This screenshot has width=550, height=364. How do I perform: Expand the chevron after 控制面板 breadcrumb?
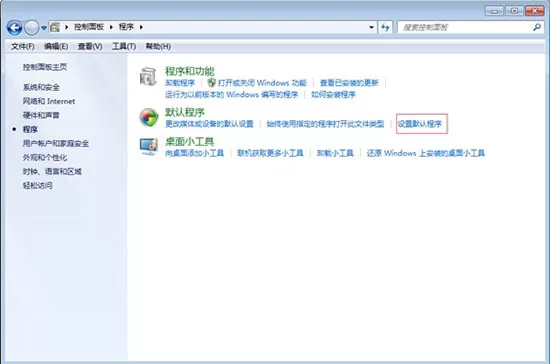111,27
